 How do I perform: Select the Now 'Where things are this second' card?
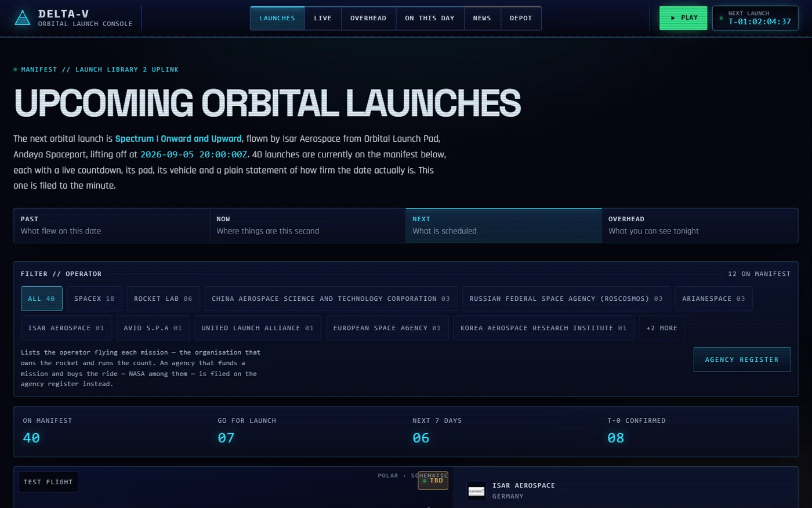pyautogui.click(x=308, y=225)
